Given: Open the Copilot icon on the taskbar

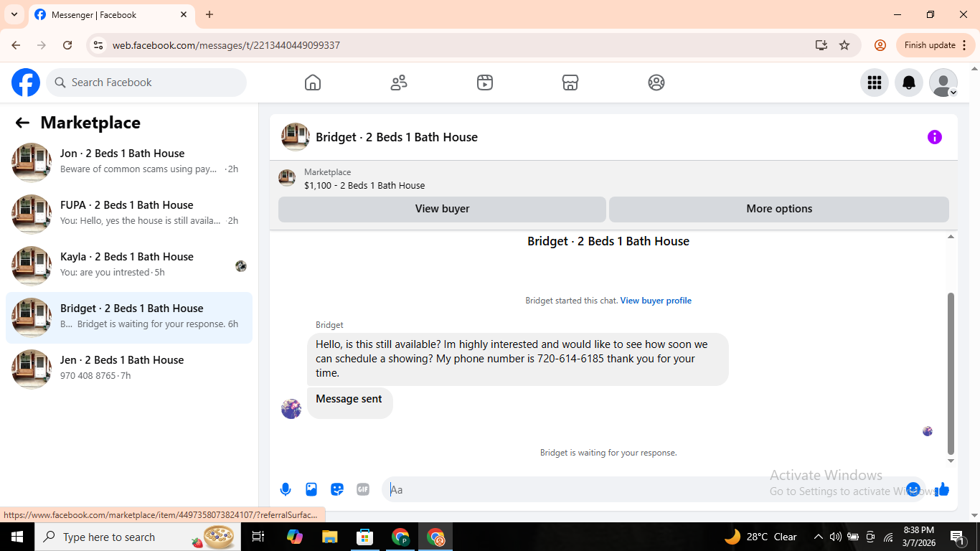Looking at the screenshot, I should click(x=295, y=537).
